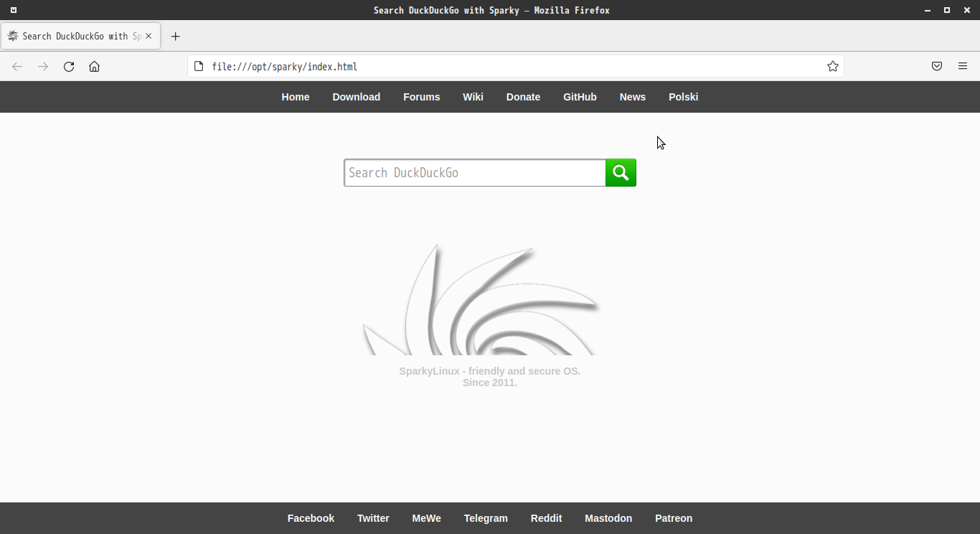Open the Wiki navigation item
The width and height of the screenshot is (980, 534).
(473, 97)
